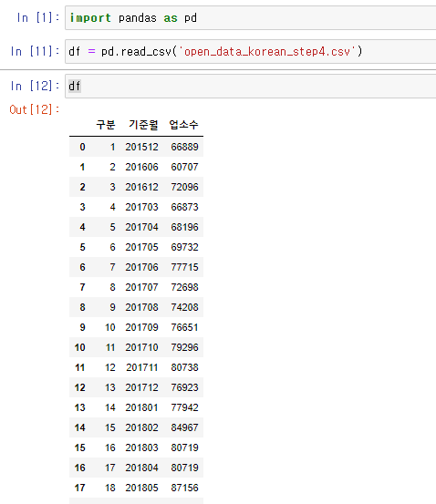Click the 'open_data_korean_step4.csv' string in code
The height and width of the screenshot is (504, 436).
pyautogui.click(x=267, y=51)
